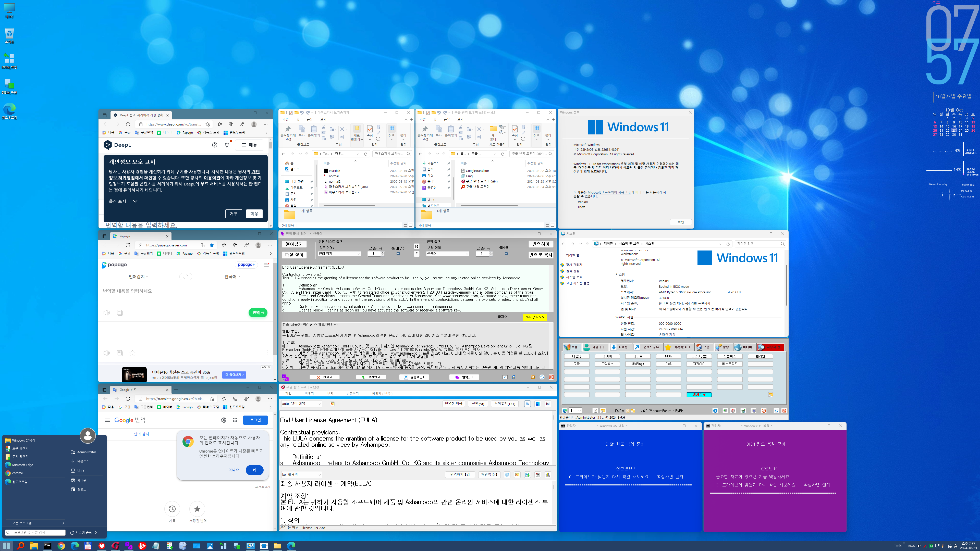
Task: Click the refresh icon in 번역 출처 window
Action: point(542,377)
